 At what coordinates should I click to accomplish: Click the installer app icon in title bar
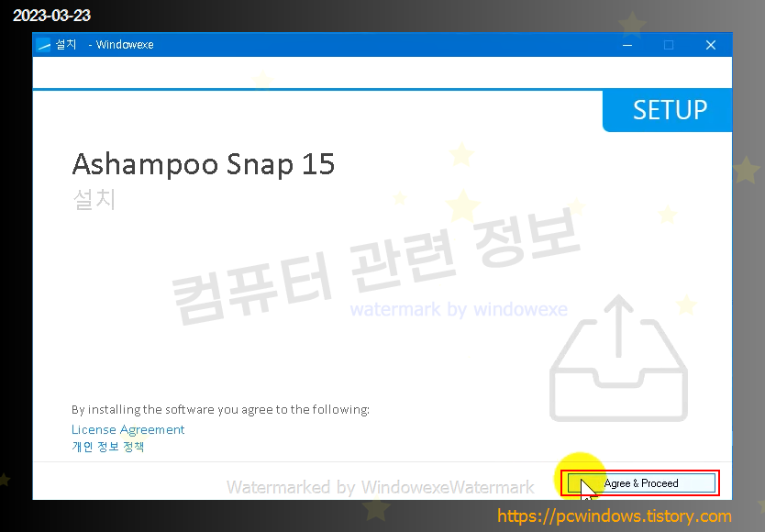point(43,45)
